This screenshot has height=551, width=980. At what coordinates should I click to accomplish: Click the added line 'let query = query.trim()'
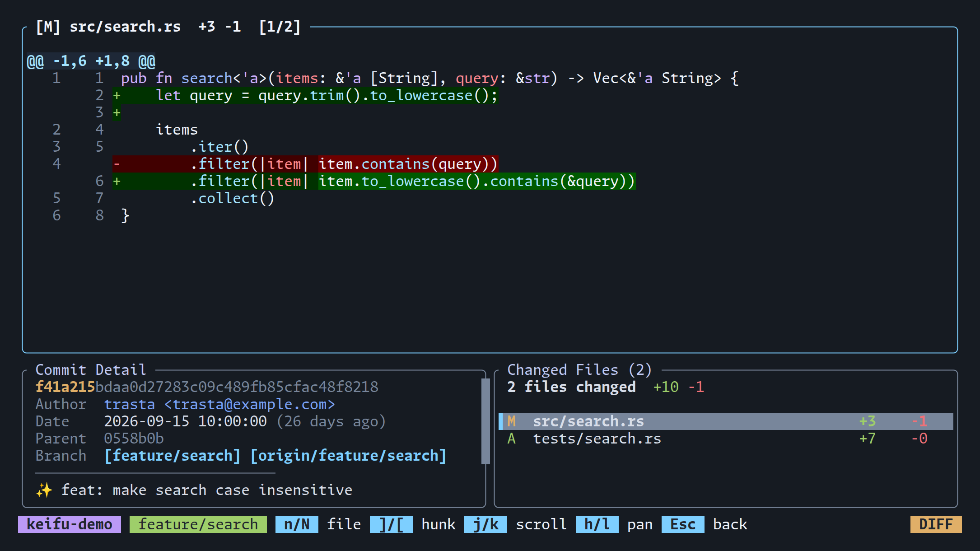point(305,95)
